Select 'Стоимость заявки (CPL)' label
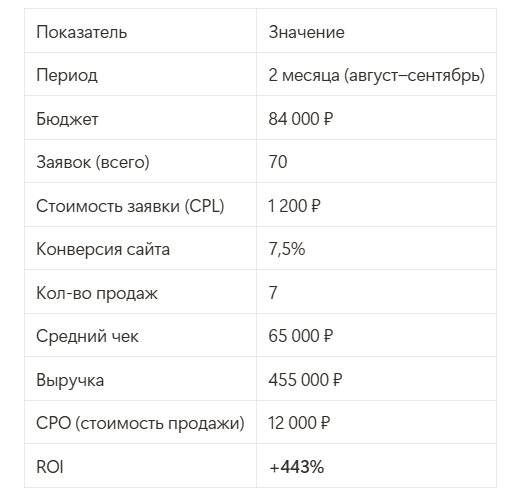 click(x=130, y=206)
